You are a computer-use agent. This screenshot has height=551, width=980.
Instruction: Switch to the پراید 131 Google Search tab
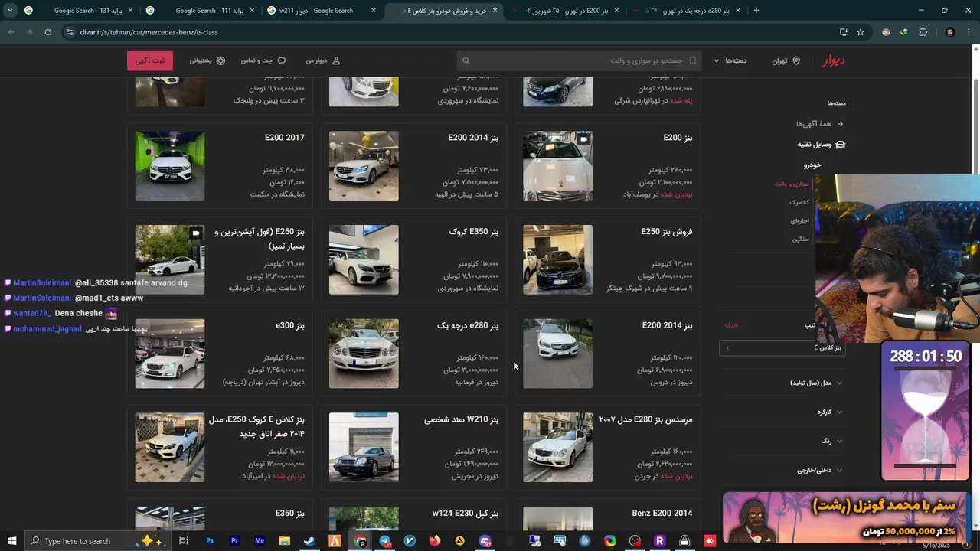tap(80, 11)
